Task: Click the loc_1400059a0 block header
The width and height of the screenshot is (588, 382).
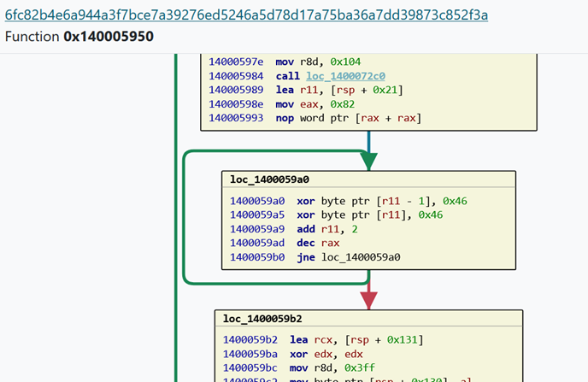Action: point(368,179)
